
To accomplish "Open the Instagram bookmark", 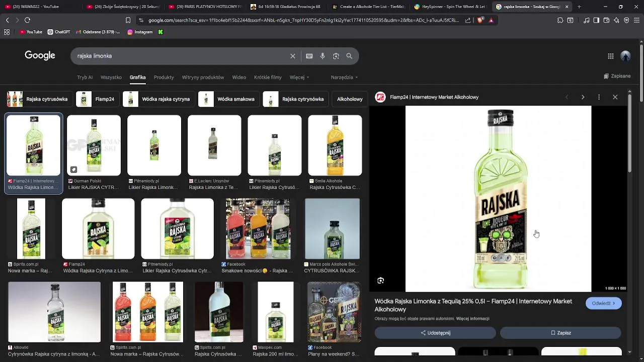I will pos(140,32).
